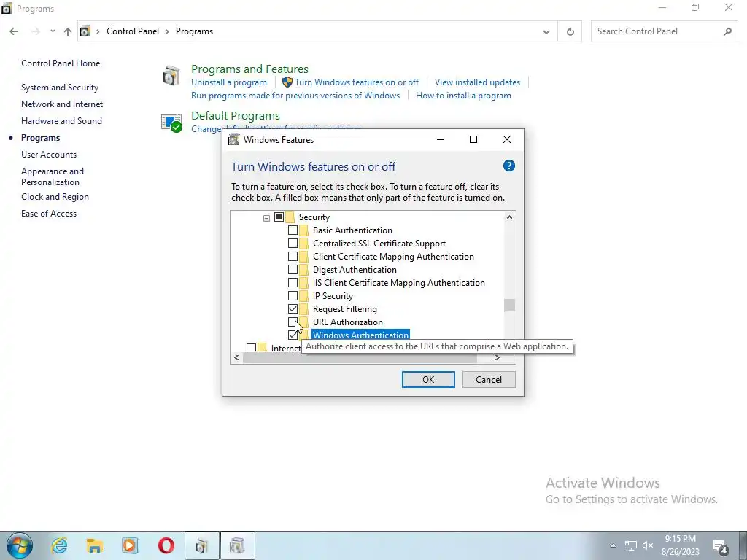
Task: Collapse the Security tree node
Action: click(x=266, y=217)
